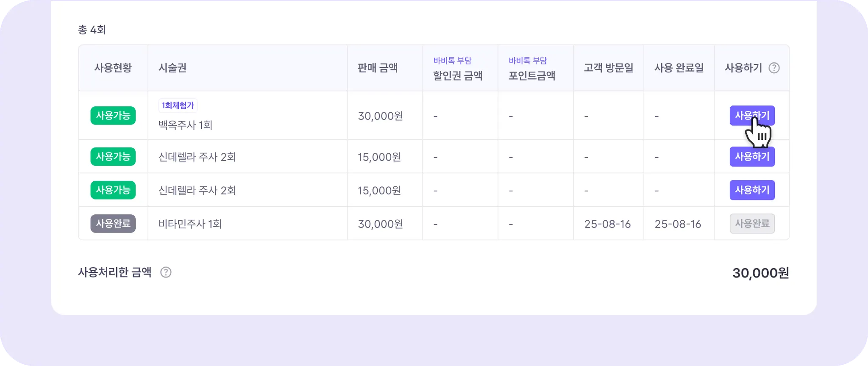Click the 사용 완료일 column header
The image size is (868, 366).
(x=679, y=68)
